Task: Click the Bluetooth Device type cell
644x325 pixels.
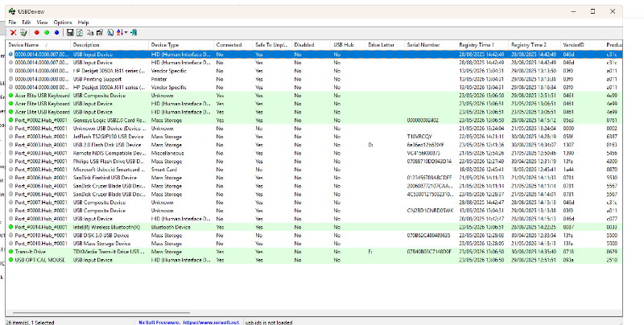Action: (169, 227)
